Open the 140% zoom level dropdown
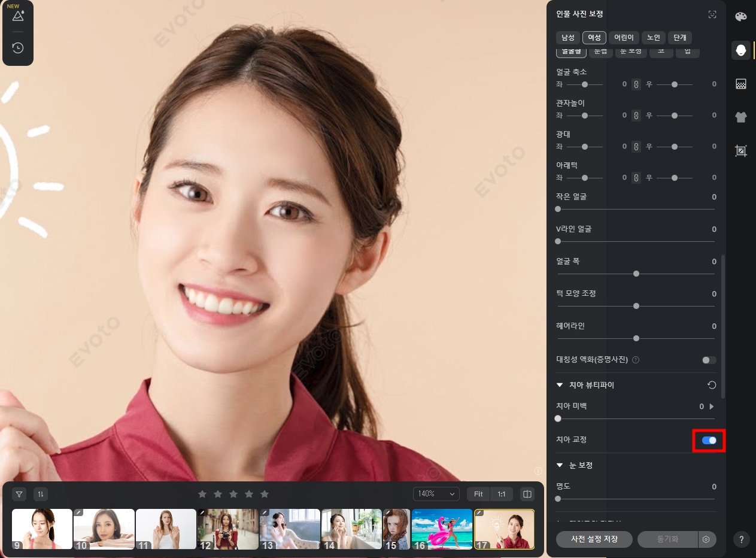Screen dimensions: 756x558 [436, 494]
